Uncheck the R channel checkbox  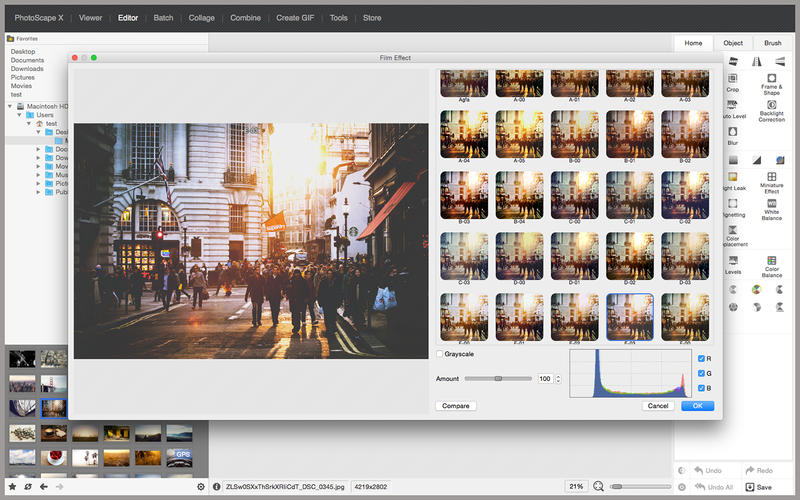pos(701,358)
